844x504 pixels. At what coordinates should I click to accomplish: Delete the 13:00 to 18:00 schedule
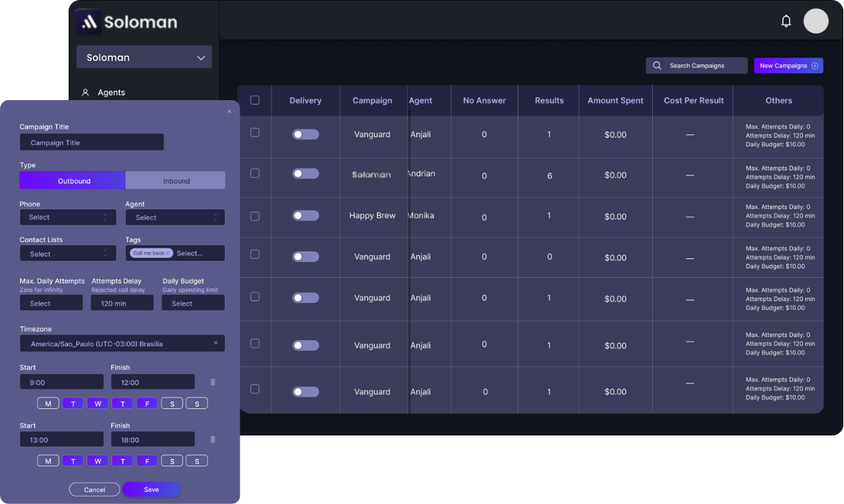(x=213, y=440)
